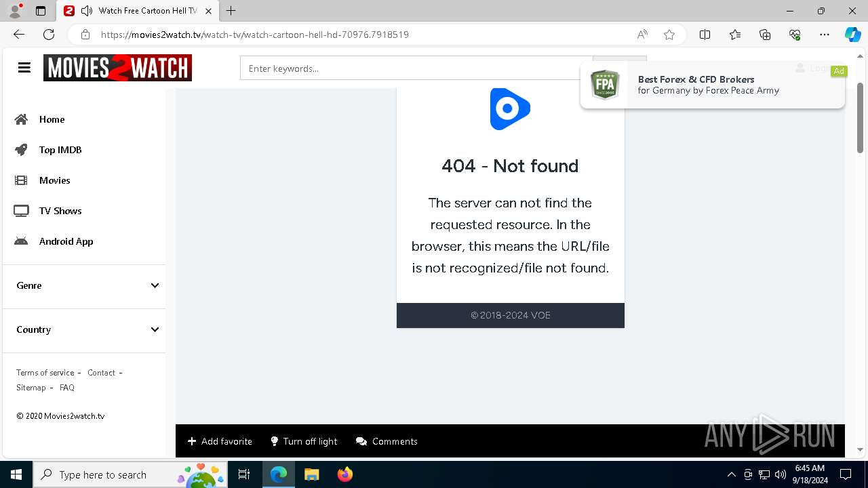868x488 pixels.
Task: Open browser Collections
Action: (x=765, y=35)
